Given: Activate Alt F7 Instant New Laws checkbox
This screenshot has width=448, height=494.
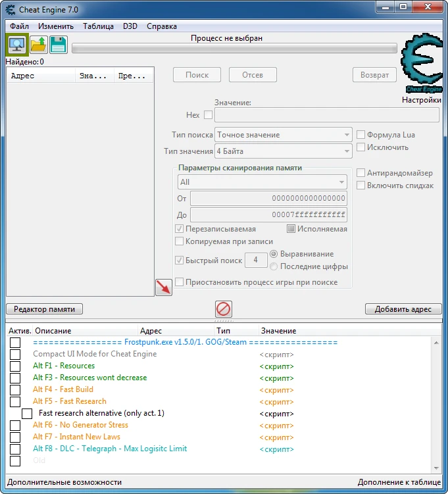Looking at the screenshot, I should pos(15,437).
